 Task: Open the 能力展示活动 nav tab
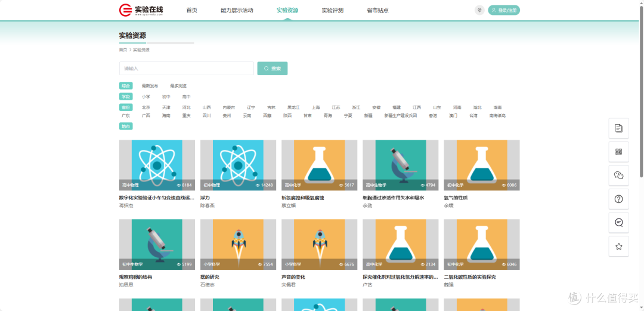[x=237, y=10]
